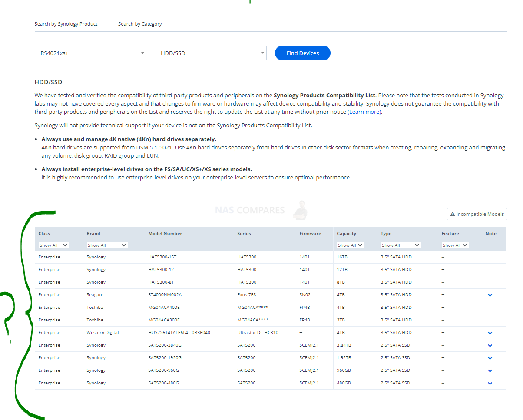Select model number MG04ACA400E

tap(164, 308)
